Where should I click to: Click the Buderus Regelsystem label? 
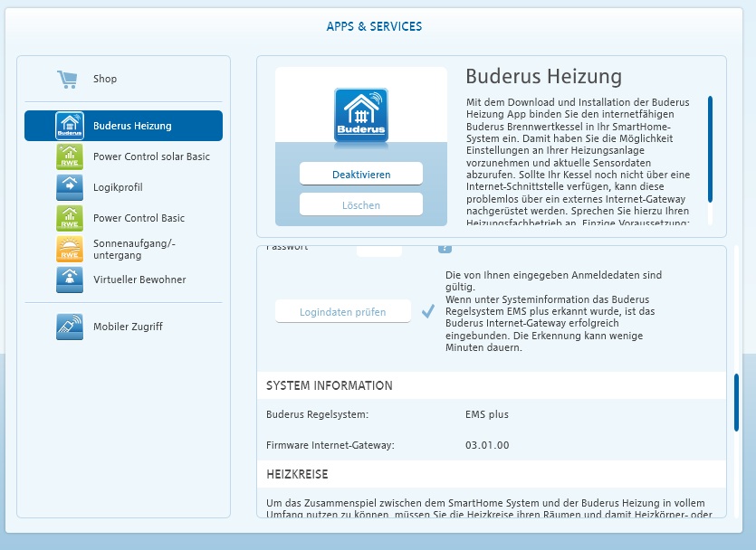[317, 414]
